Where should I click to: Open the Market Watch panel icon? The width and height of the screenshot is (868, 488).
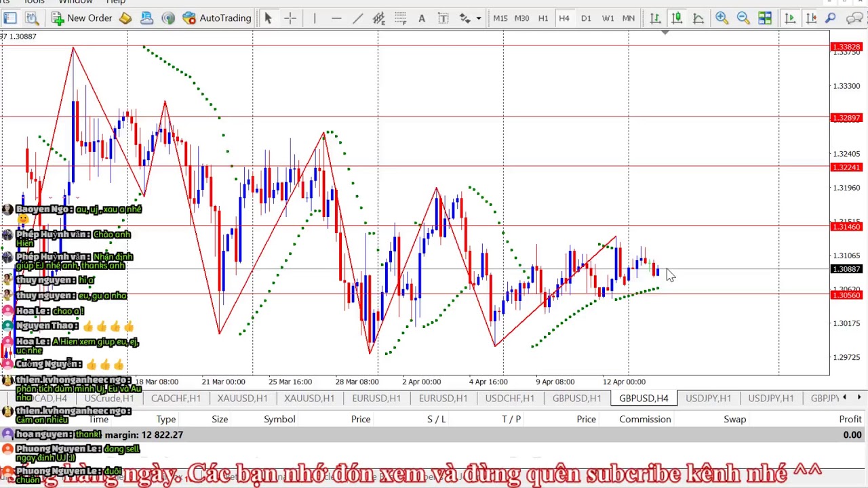tap(10, 18)
